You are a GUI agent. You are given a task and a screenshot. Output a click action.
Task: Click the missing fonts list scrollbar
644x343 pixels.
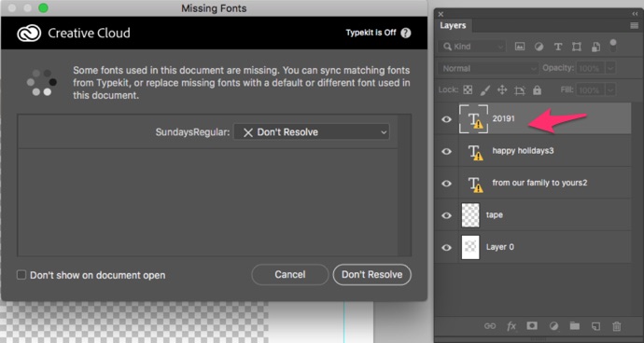coord(404,185)
